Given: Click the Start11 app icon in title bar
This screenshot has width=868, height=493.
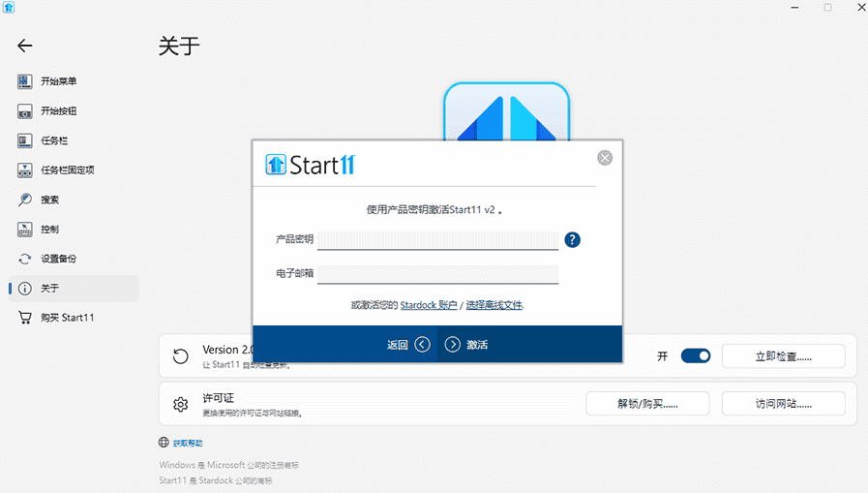Looking at the screenshot, I should [x=9, y=7].
